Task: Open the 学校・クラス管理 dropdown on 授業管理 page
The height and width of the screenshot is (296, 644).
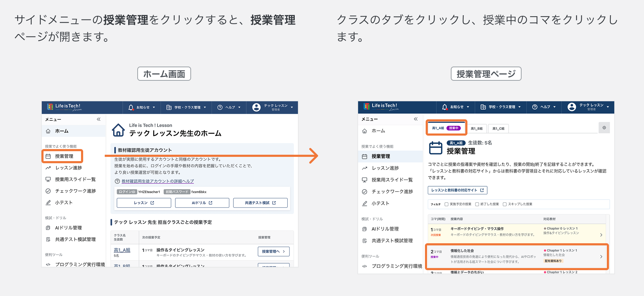Action: pyautogui.click(x=501, y=107)
